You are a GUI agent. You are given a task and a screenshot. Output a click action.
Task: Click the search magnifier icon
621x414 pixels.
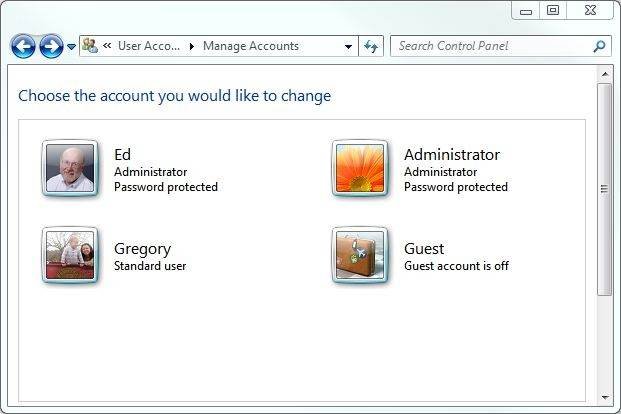pos(599,46)
